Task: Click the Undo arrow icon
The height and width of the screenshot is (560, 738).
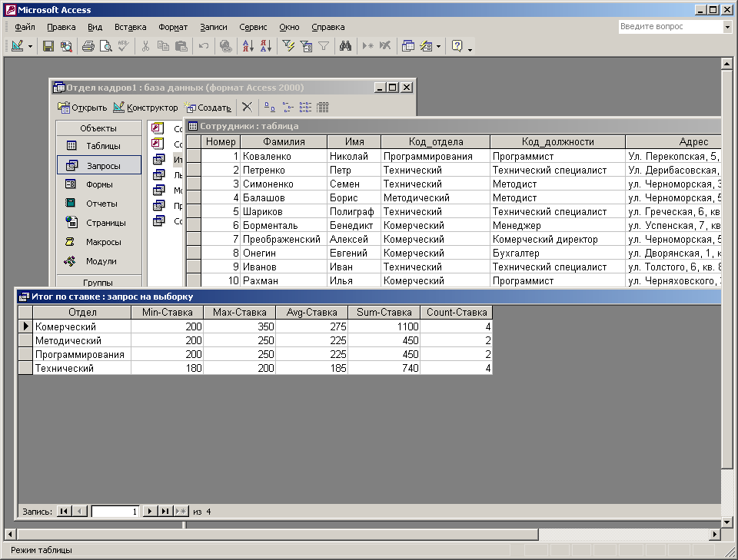Action: [203, 46]
